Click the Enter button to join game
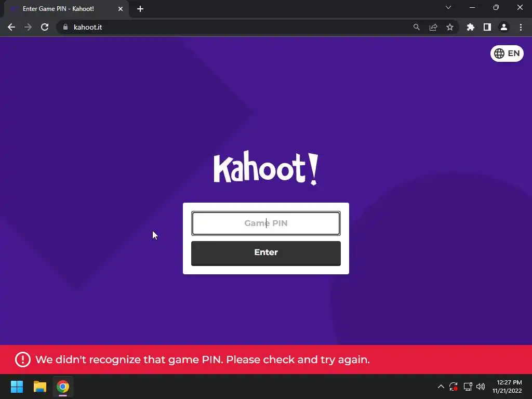 pyautogui.click(x=265, y=253)
